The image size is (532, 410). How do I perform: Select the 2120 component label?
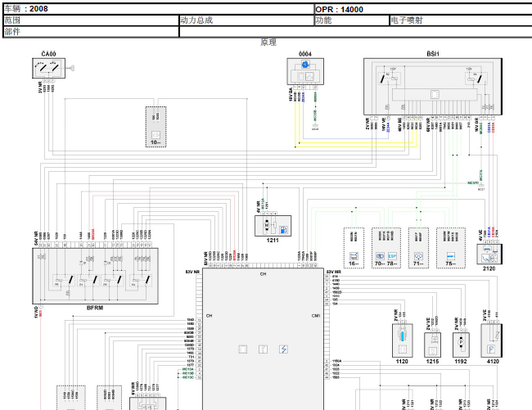(489, 269)
